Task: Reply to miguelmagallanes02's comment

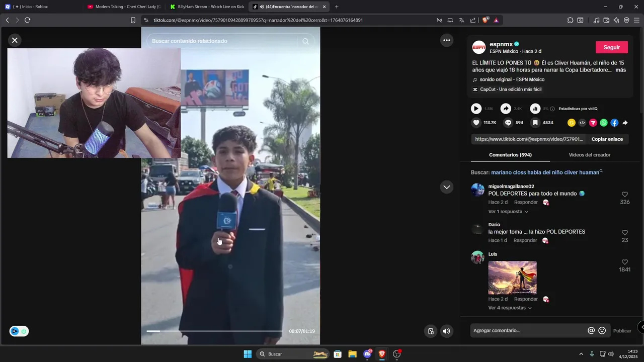Action: tap(526, 202)
